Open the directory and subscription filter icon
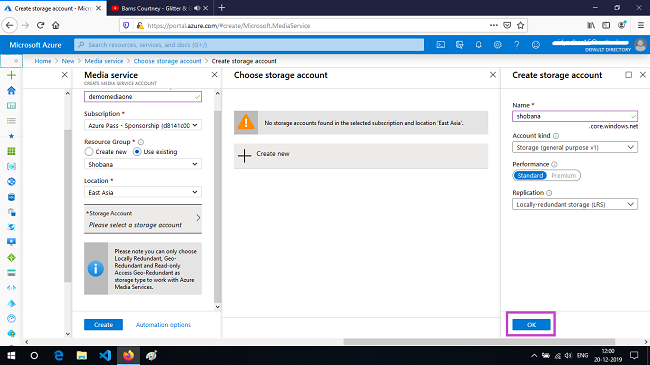This screenshot has width=650, height=365. [x=459, y=45]
